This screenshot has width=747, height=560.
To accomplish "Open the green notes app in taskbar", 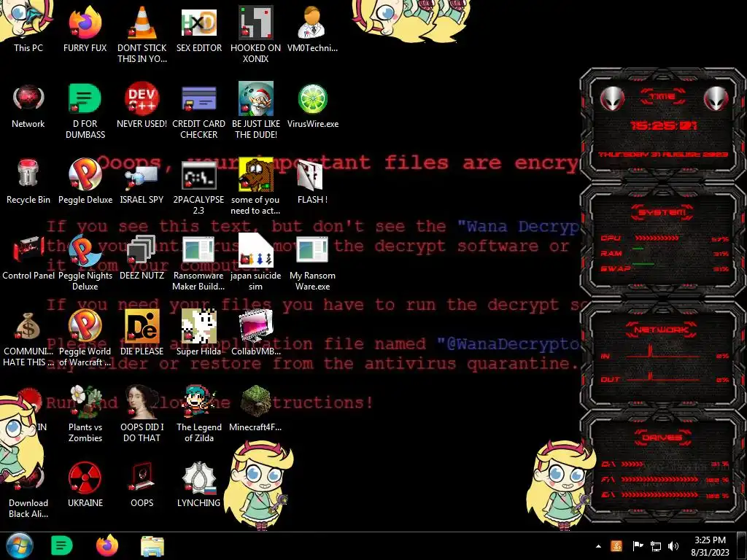I will point(61,545).
